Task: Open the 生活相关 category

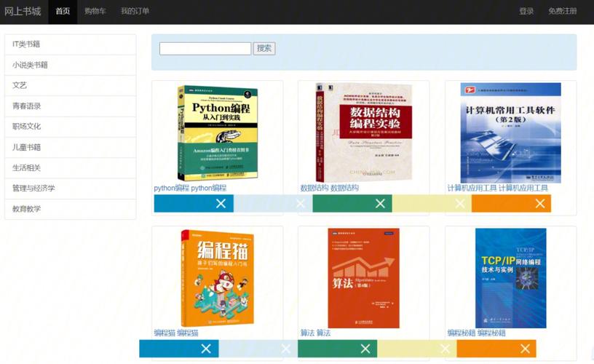Action: click(70, 167)
